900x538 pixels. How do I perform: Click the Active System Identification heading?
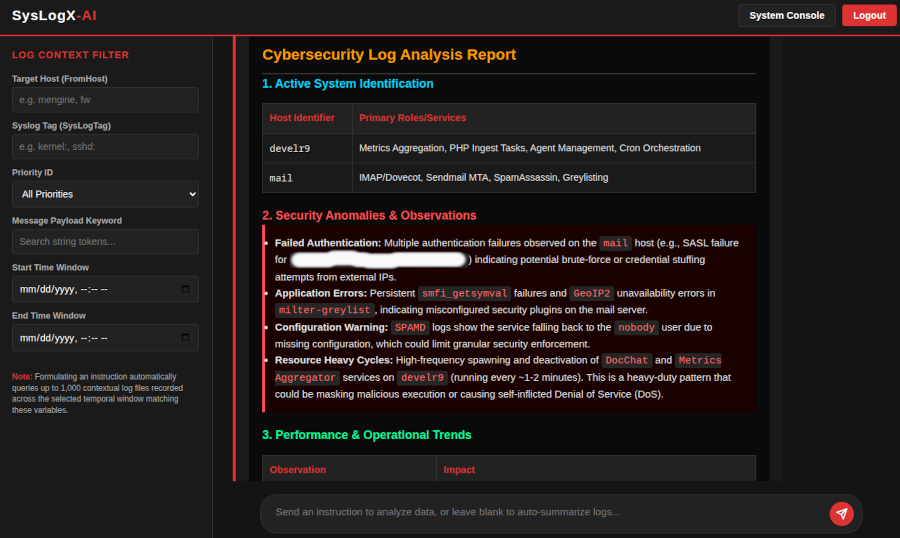coord(348,84)
